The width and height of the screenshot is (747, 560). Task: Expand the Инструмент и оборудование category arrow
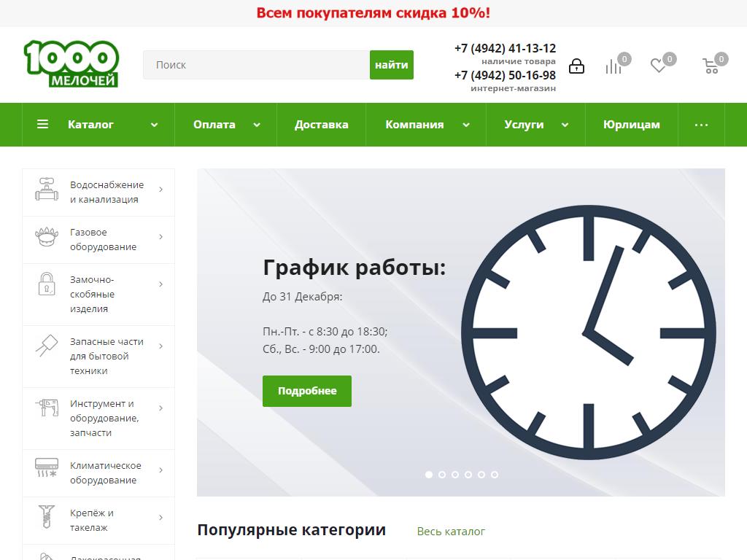pos(160,408)
